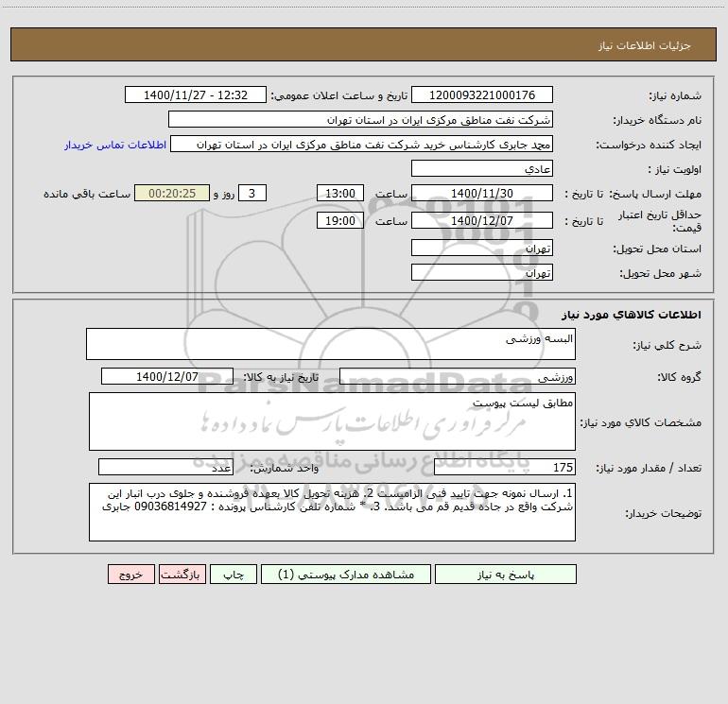The height and width of the screenshot is (704, 728).
Task: Click the بازگشت back button
Action: pyautogui.click(x=182, y=575)
